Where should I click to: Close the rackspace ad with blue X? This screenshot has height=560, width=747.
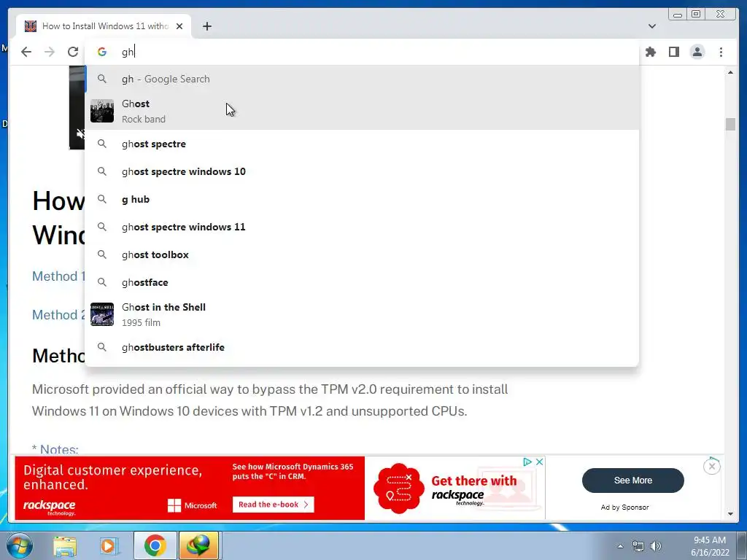pos(539,462)
